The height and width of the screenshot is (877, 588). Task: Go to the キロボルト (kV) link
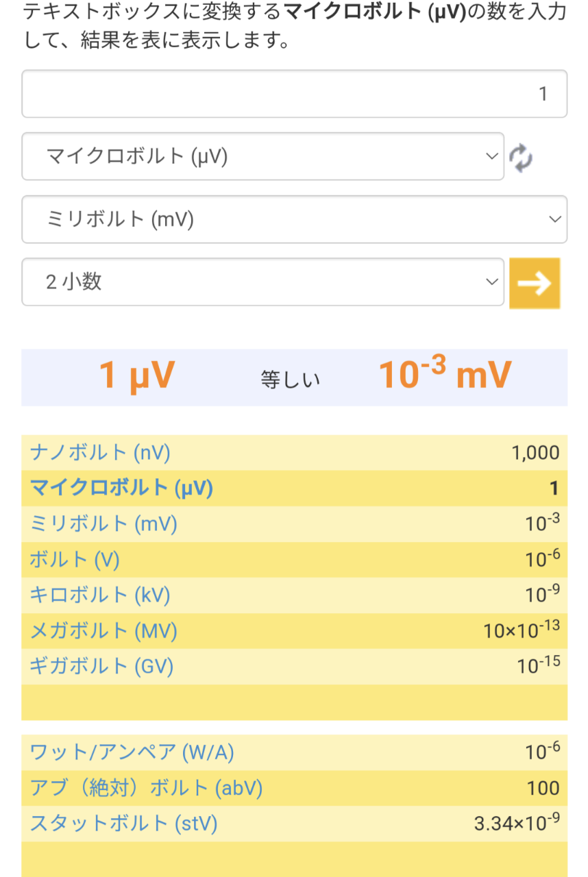pos(100,595)
